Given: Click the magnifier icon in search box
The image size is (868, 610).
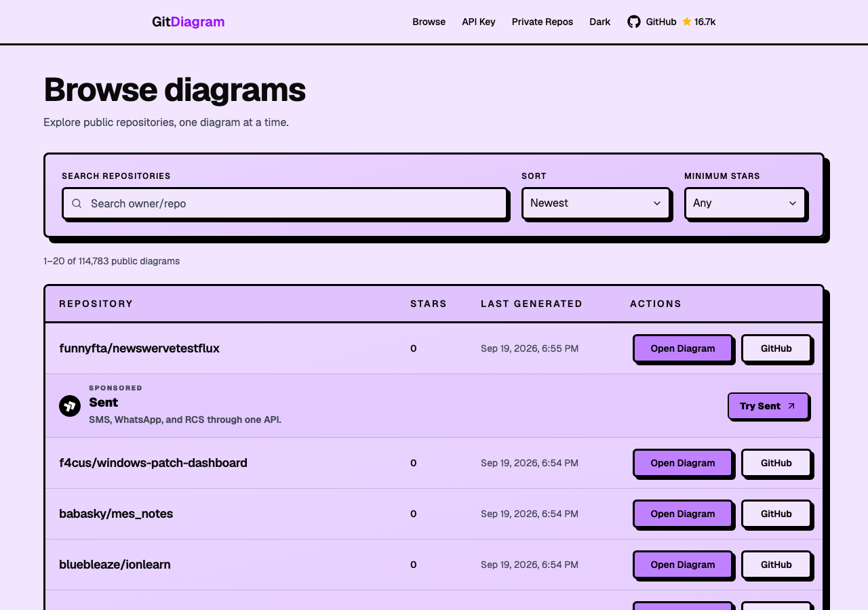Looking at the screenshot, I should pyautogui.click(x=77, y=203).
